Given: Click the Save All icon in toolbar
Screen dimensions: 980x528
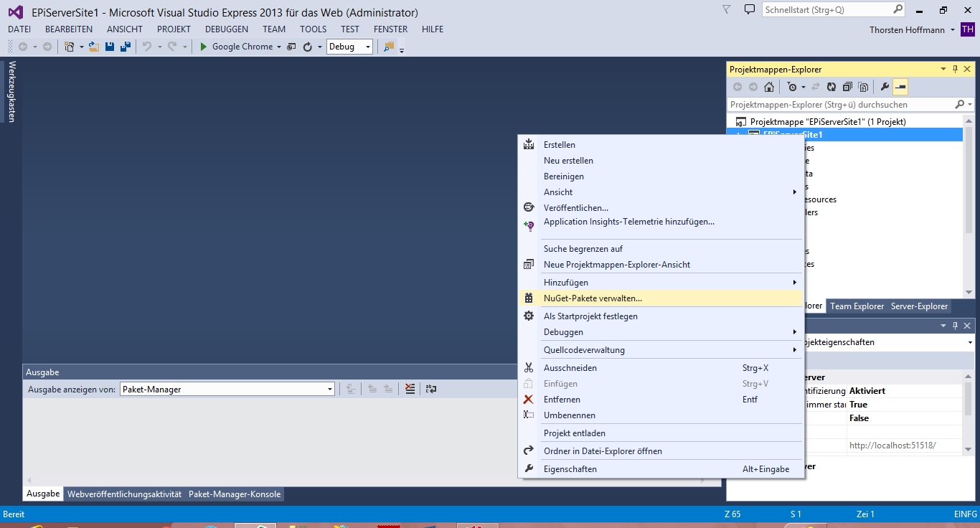Looking at the screenshot, I should pos(126,47).
